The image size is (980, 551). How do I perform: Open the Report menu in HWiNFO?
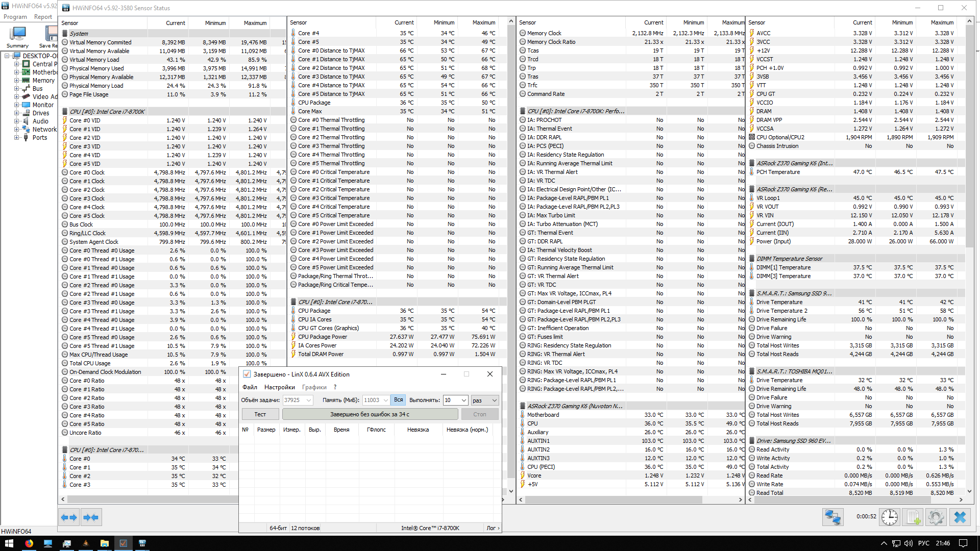click(x=43, y=17)
